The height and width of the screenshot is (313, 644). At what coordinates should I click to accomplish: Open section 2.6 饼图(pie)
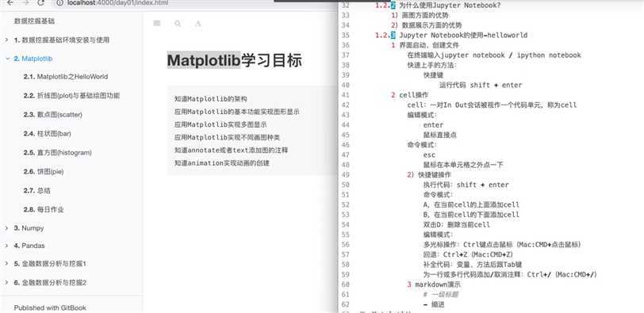(44, 171)
